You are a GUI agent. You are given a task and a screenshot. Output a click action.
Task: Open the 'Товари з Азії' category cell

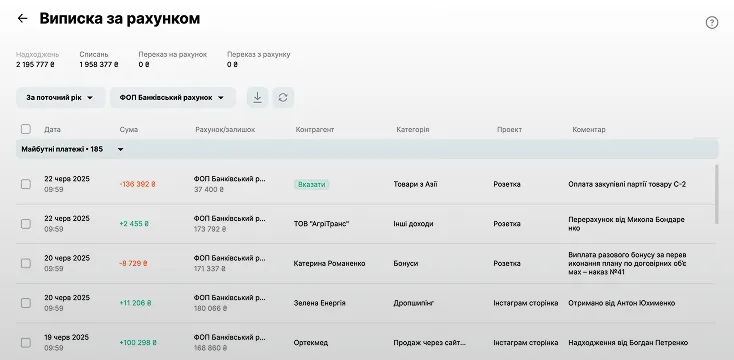[415, 184]
